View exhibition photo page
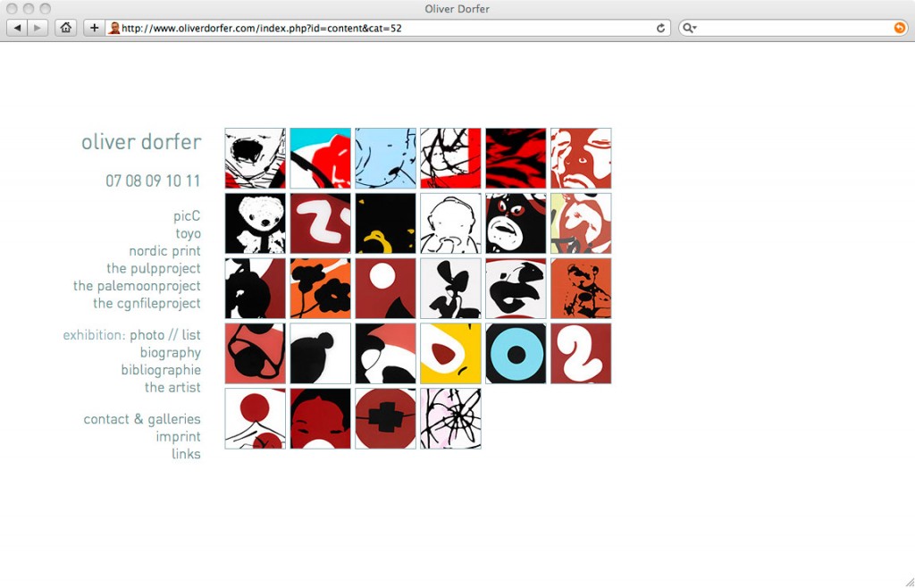The height and width of the screenshot is (588, 915). coord(147,335)
